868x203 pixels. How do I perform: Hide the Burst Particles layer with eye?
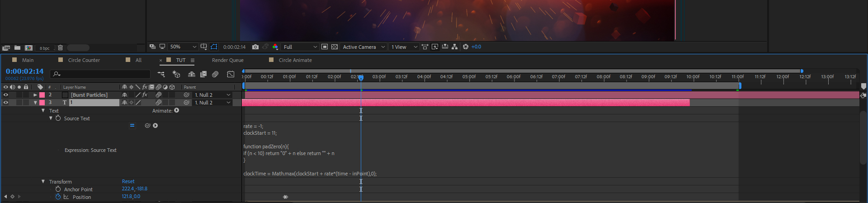(6, 95)
